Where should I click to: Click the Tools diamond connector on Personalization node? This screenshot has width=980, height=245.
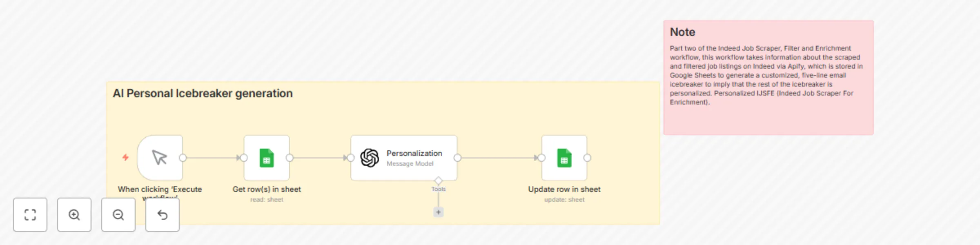click(439, 180)
